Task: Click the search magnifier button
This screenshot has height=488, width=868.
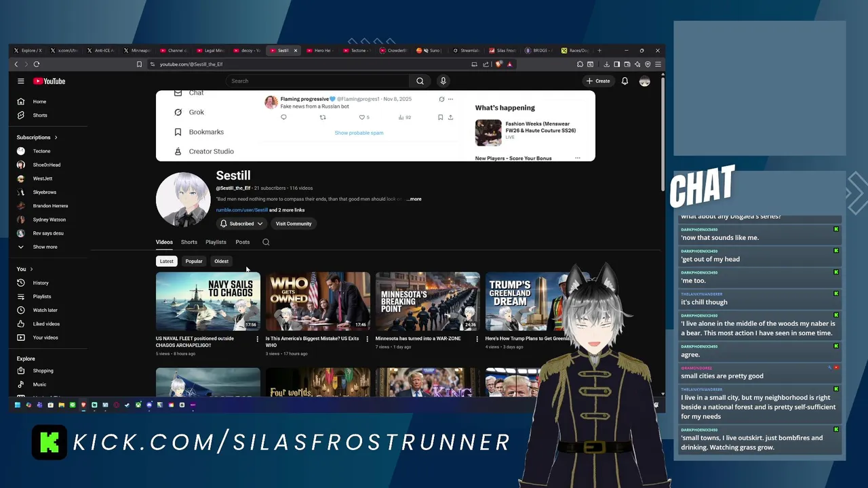Action: (420, 81)
